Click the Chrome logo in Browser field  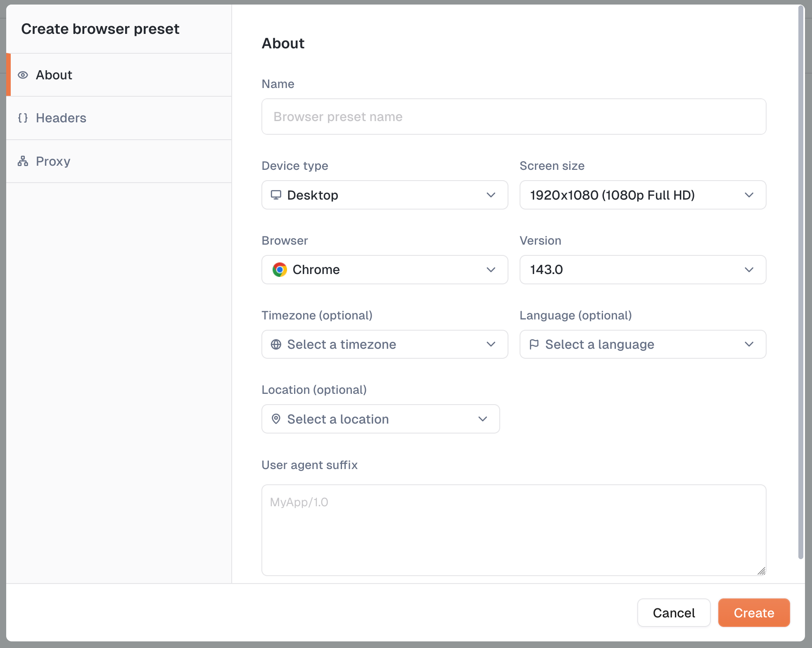click(x=280, y=270)
